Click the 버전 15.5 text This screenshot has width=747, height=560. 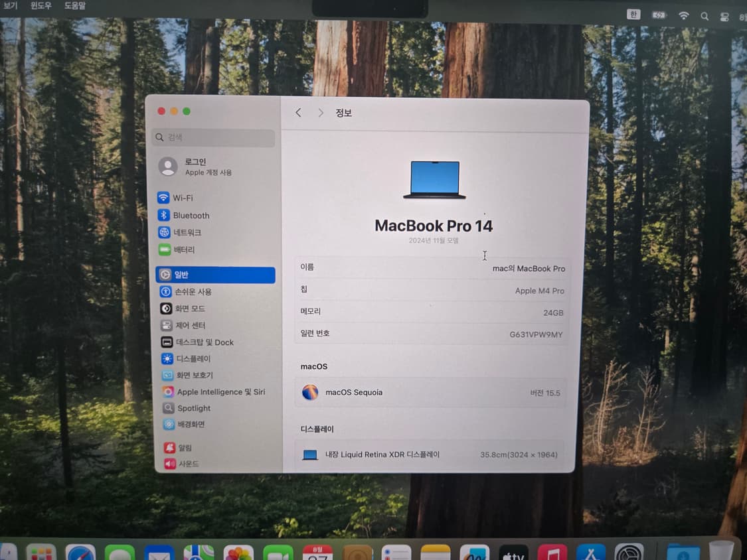coord(545,393)
